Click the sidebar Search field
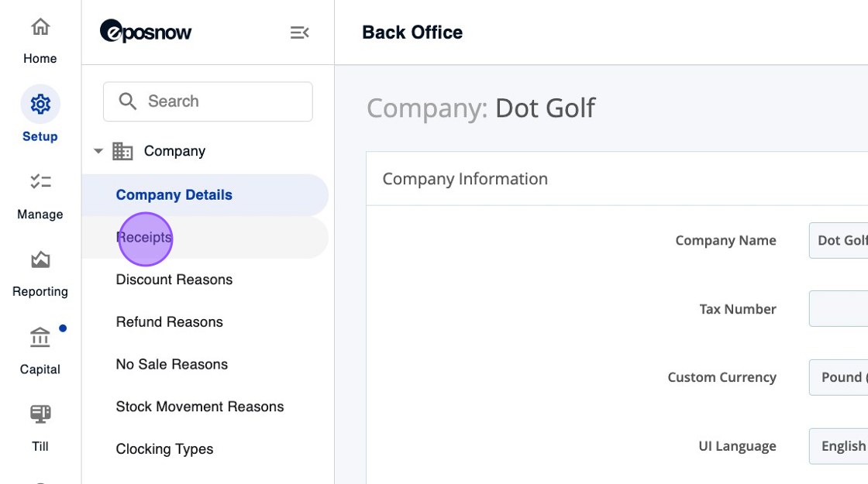The height and width of the screenshot is (484, 868). pyautogui.click(x=217, y=101)
